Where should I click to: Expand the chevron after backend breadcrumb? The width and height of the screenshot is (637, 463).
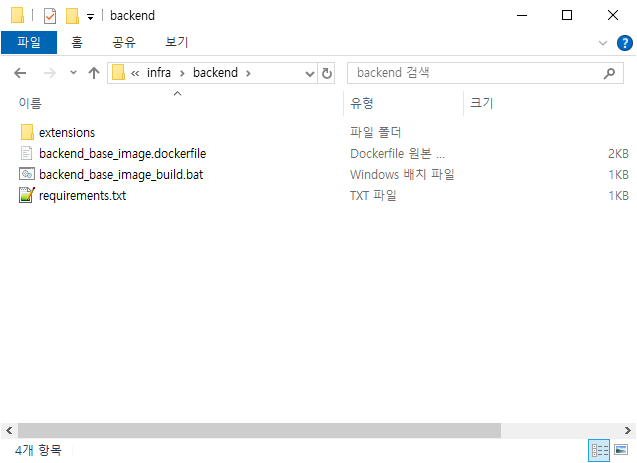pos(248,74)
